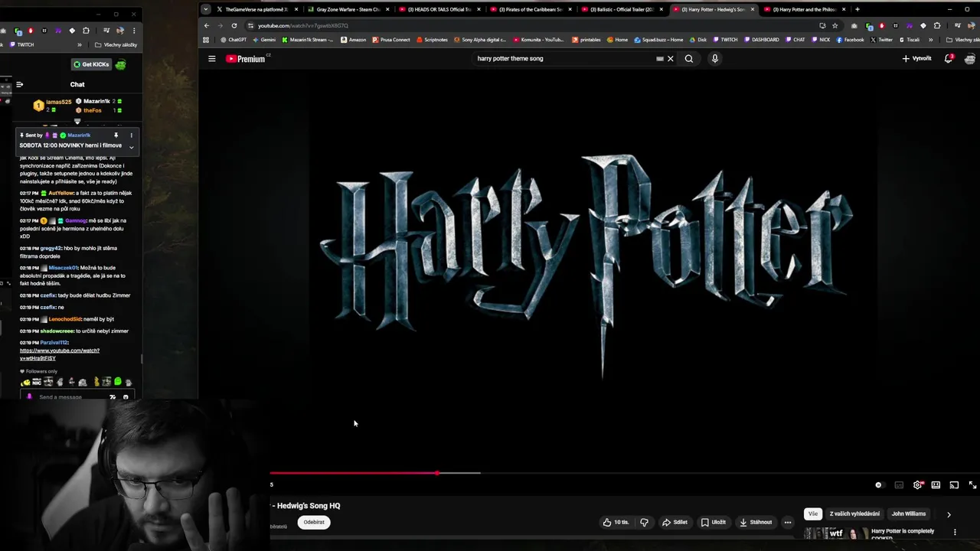Viewport: 980px width, 551px height.
Task: Open the DASHBOARD bookmark
Action: coord(763,40)
